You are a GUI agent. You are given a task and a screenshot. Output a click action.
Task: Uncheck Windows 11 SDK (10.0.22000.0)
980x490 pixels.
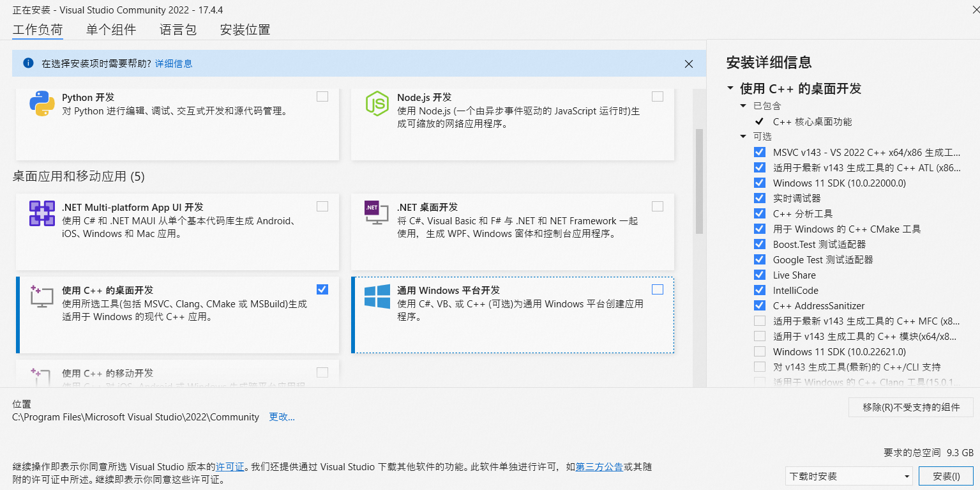[760, 183]
